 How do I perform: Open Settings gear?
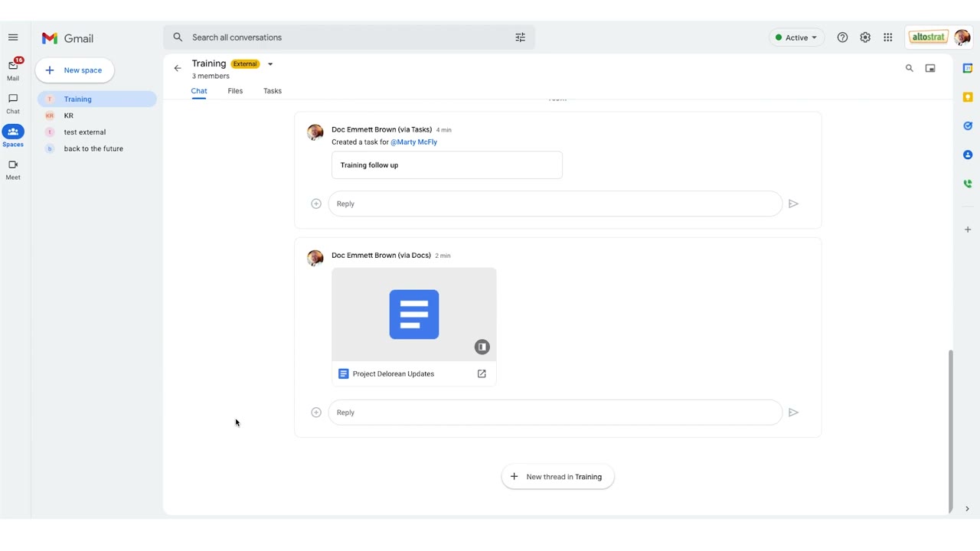(865, 37)
